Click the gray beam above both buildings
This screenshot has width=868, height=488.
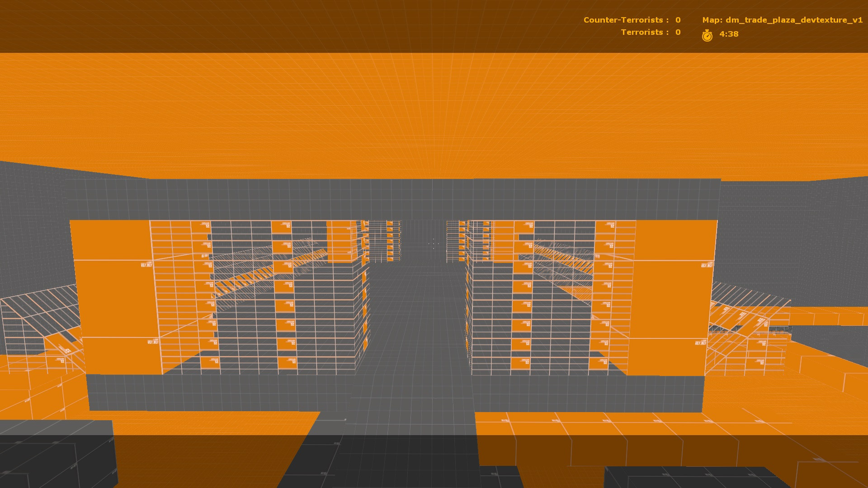click(x=393, y=199)
